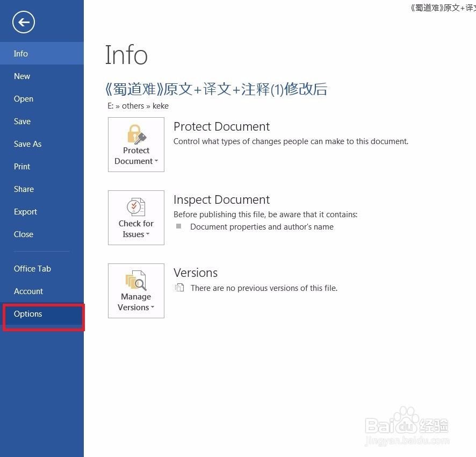Click the file path E: » others » keke

click(x=138, y=106)
